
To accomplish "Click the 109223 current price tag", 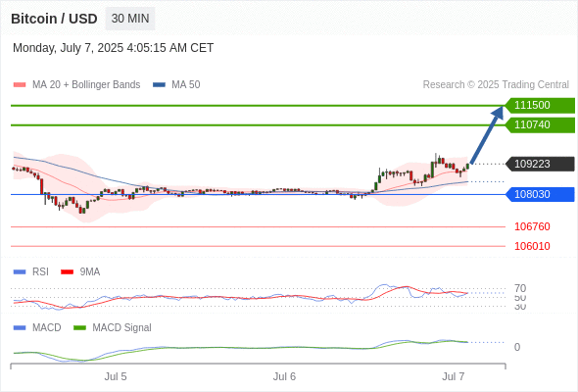I will tap(540, 164).
